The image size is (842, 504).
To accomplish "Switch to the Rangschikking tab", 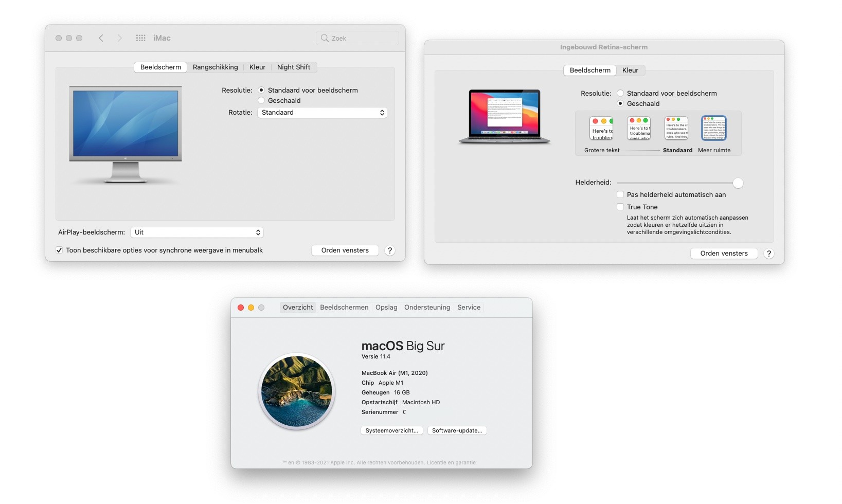I will 216,67.
